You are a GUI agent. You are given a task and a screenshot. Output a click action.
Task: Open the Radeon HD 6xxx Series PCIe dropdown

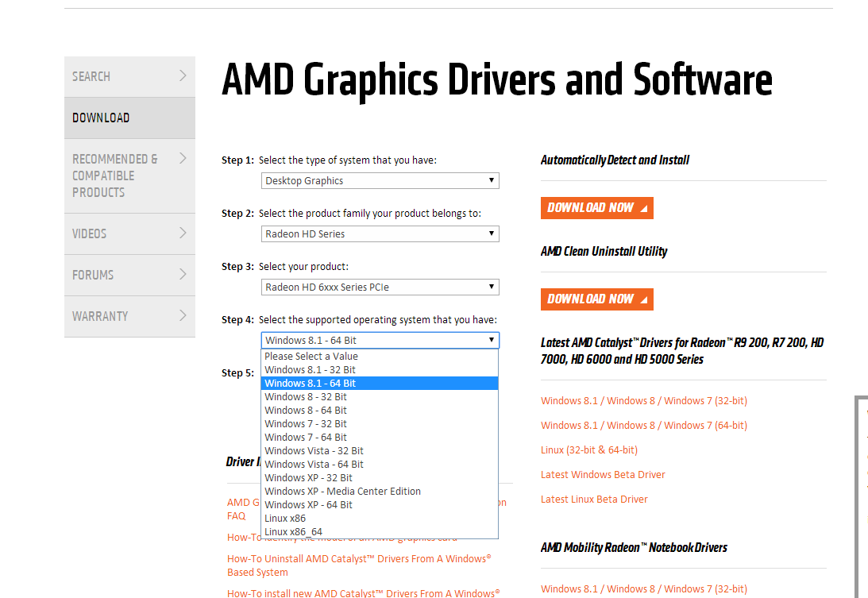380,287
